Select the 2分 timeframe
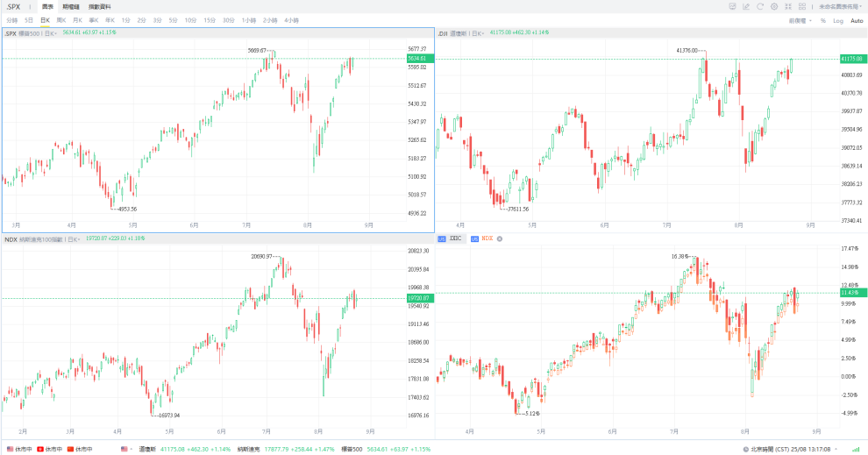The height and width of the screenshot is (455, 868). pos(141,20)
